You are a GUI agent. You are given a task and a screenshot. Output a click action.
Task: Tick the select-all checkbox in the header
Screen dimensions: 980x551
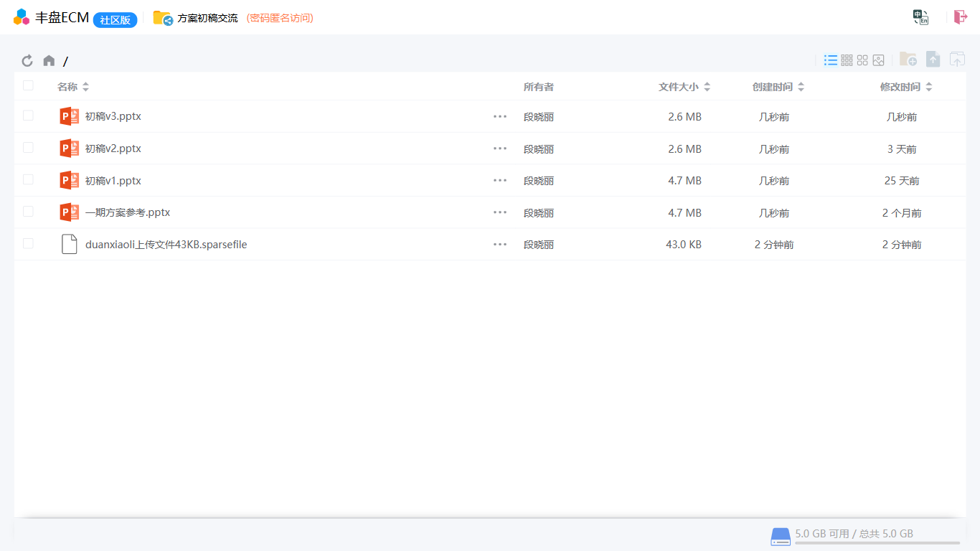(28, 85)
